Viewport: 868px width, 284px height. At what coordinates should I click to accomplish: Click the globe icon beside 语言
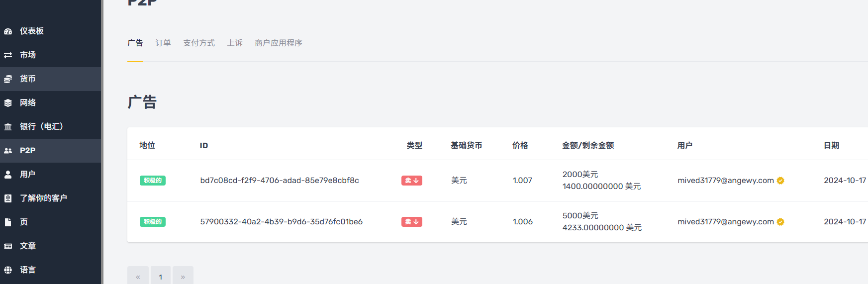[8, 270]
